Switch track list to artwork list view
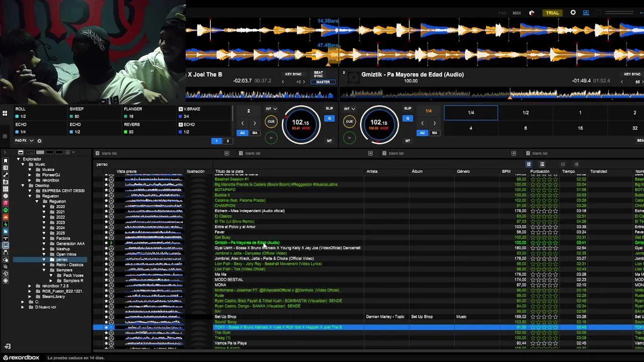 [542, 164]
